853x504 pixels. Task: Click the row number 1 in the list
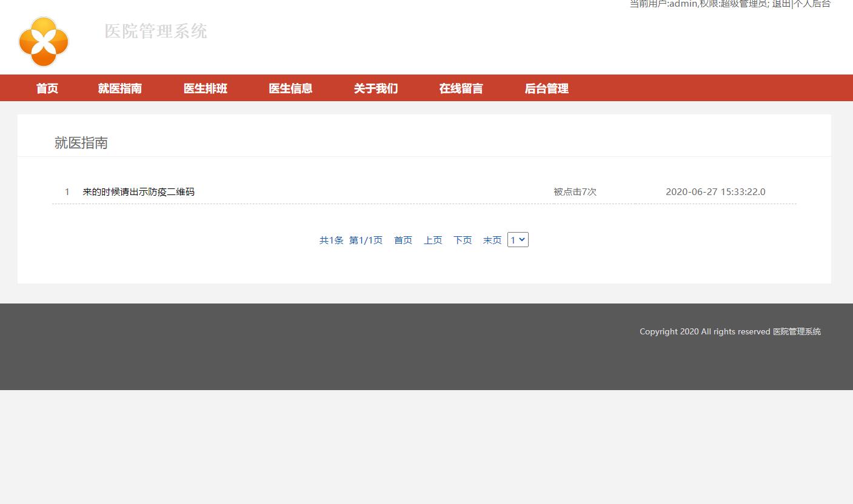[67, 191]
